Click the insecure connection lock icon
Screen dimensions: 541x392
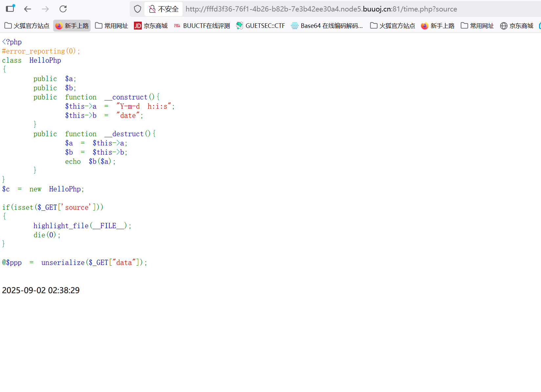[152, 9]
